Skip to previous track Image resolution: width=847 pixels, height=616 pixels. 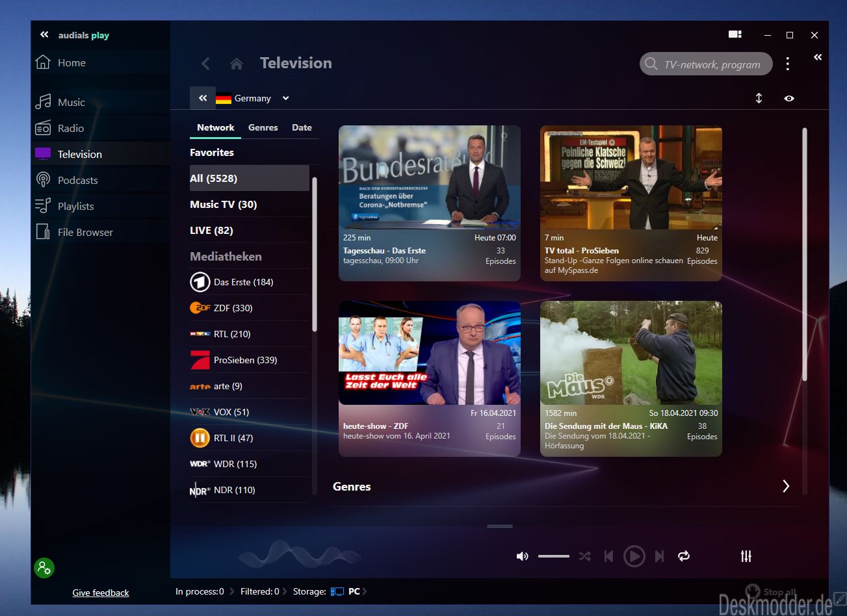tap(608, 556)
